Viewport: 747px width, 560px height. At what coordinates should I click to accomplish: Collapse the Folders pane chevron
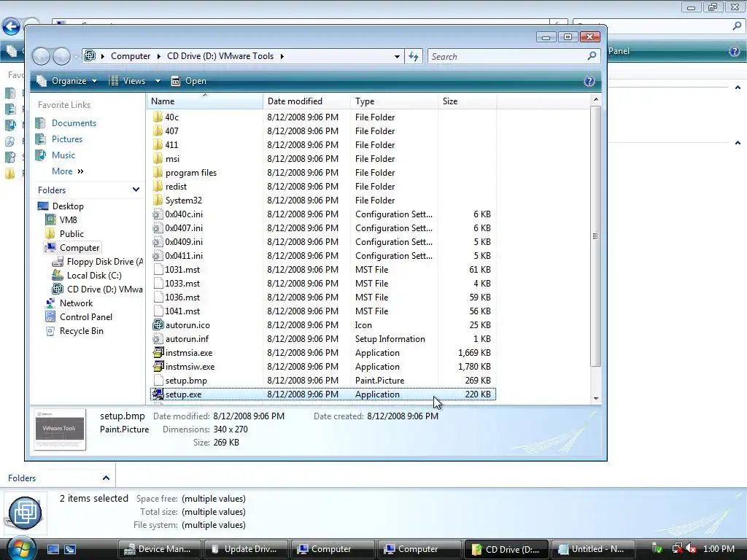click(x=136, y=190)
